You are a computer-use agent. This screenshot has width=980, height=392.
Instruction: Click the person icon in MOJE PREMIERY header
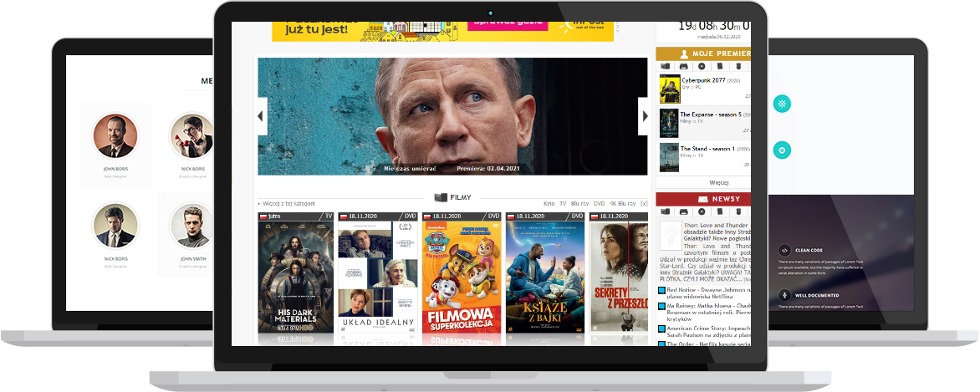[x=684, y=53]
